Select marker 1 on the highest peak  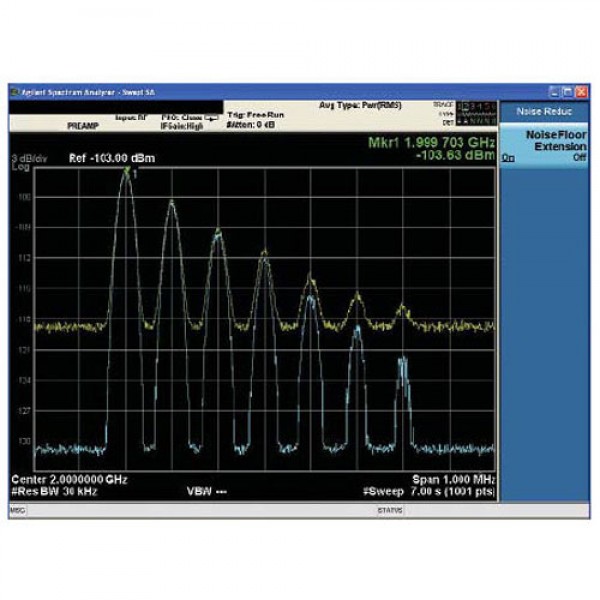[127, 173]
